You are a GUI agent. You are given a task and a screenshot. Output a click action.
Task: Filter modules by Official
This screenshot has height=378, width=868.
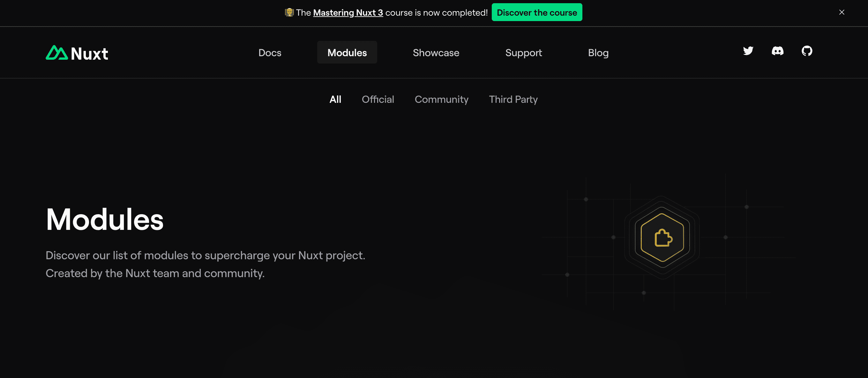[x=378, y=99]
